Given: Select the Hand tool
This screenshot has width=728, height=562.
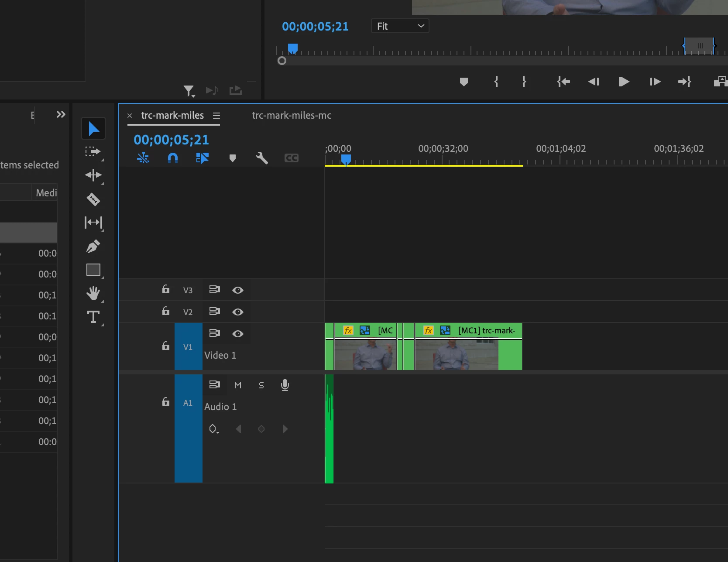Looking at the screenshot, I should tap(93, 293).
